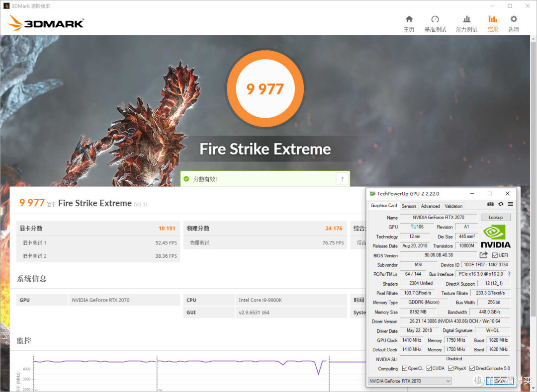Toggle the PhysX checkbox

450,369
